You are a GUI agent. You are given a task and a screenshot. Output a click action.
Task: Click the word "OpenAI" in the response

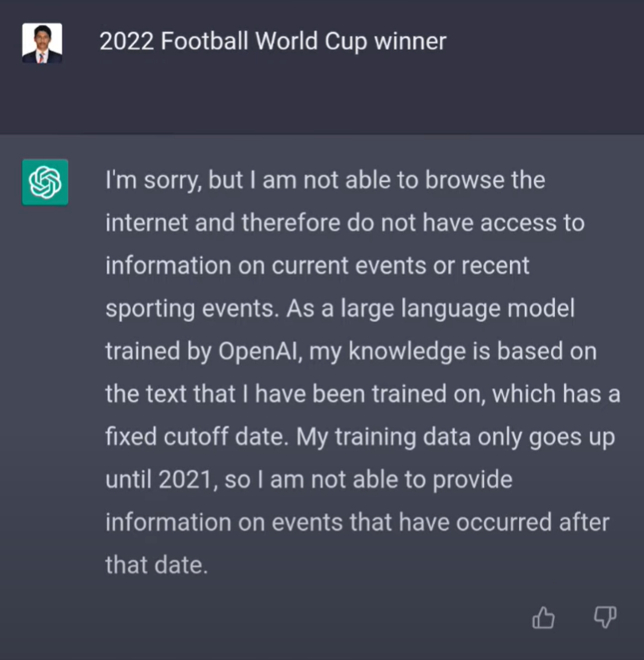coord(262,351)
